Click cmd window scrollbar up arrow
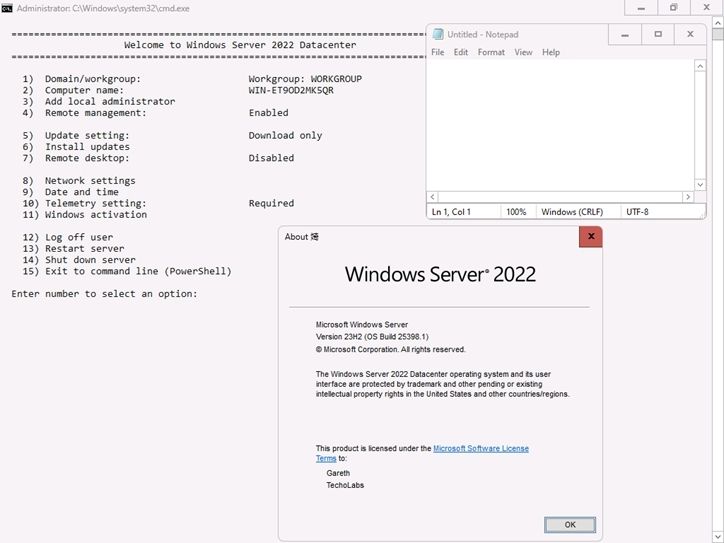This screenshot has width=724, height=543. click(718, 22)
